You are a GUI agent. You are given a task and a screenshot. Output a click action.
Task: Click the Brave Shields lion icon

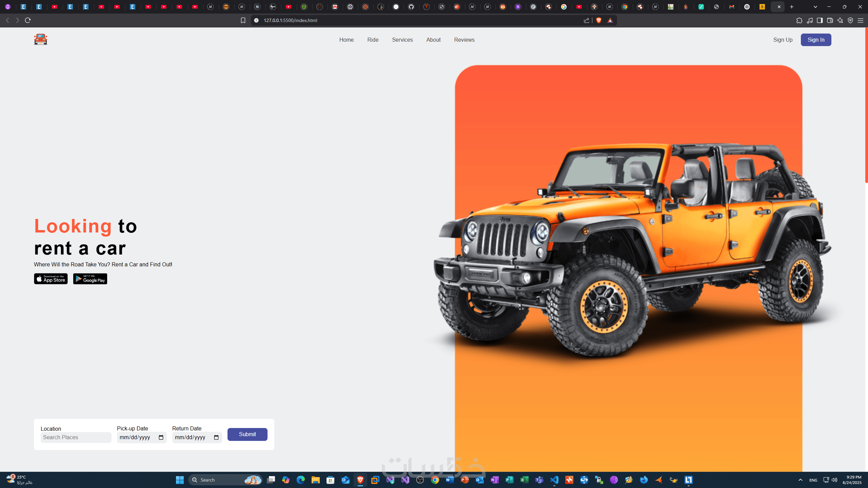(x=599, y=20)
